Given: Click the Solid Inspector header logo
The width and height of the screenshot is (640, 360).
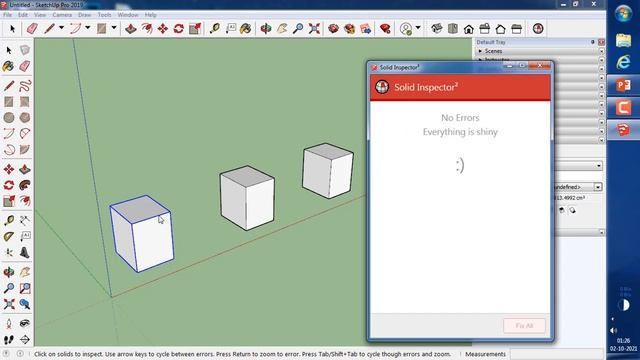Looking at the screenshot, I should (382, 87).
